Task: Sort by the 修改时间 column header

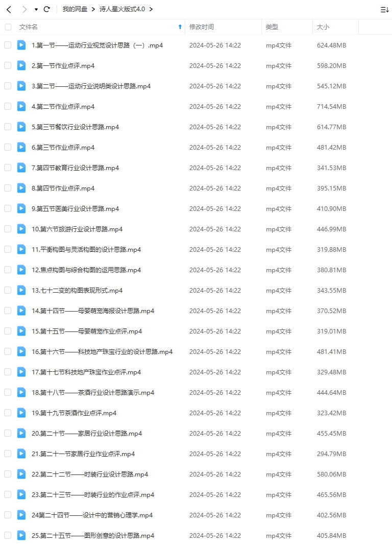Action: [x=202, y=27]
